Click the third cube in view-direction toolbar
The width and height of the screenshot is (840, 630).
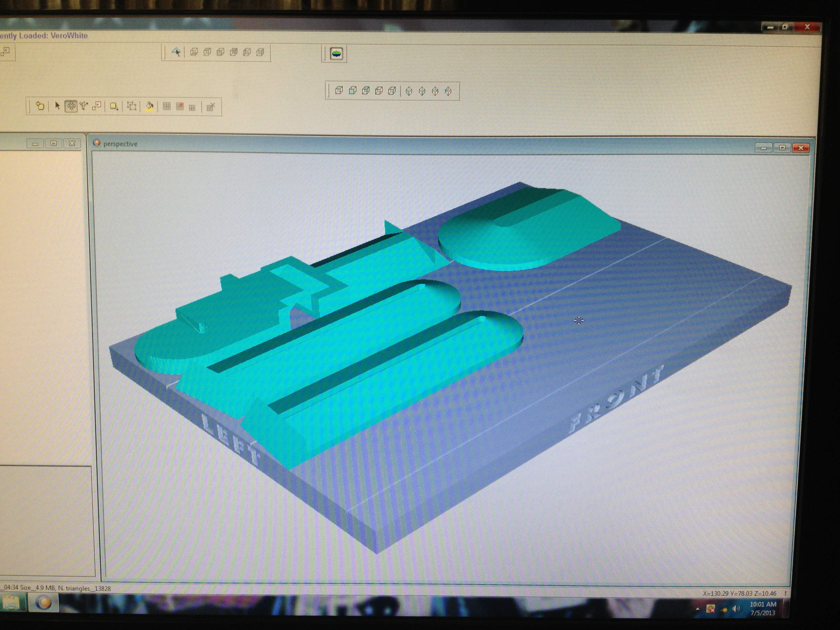click(366, 90)
